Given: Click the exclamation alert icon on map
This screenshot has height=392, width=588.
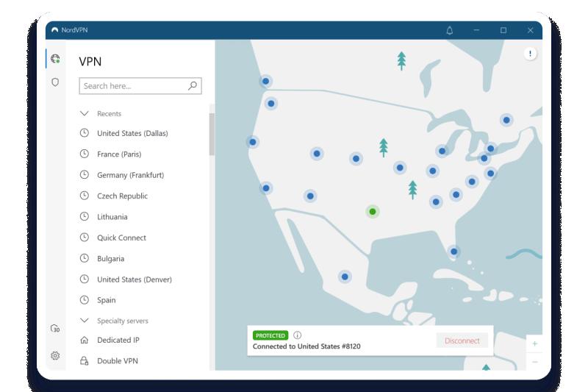Looking at the screenshot, I should 530,54.
